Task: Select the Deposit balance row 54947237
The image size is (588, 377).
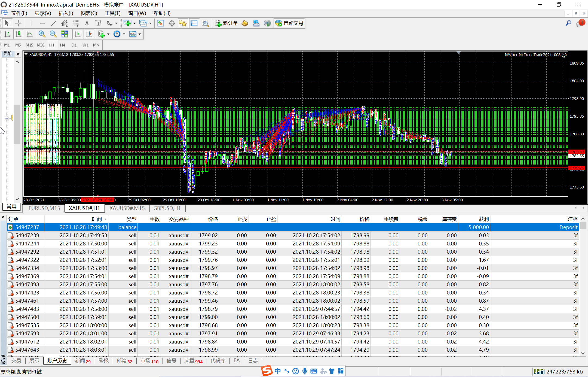Action: 293,227
